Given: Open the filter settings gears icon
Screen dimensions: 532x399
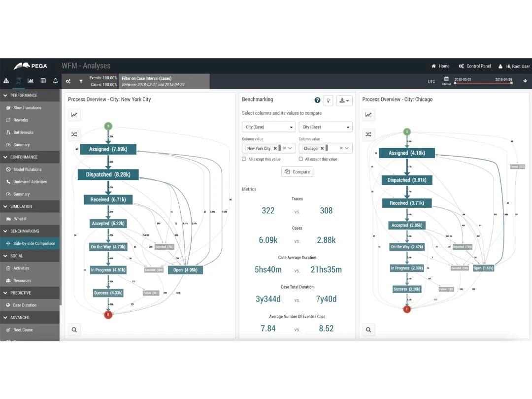Looking at the screenshot, I should click(x=68, y=81).
